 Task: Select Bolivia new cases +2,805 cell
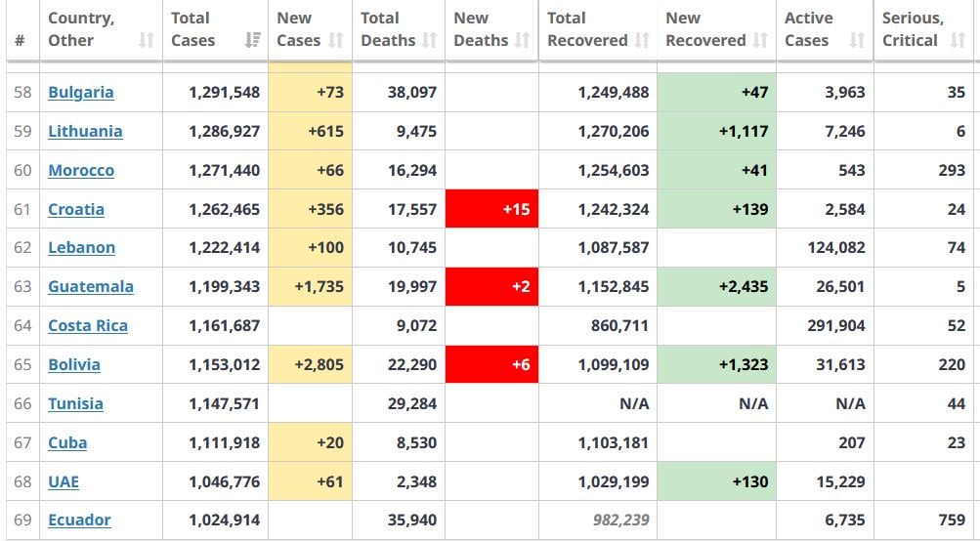coord(310,365)
